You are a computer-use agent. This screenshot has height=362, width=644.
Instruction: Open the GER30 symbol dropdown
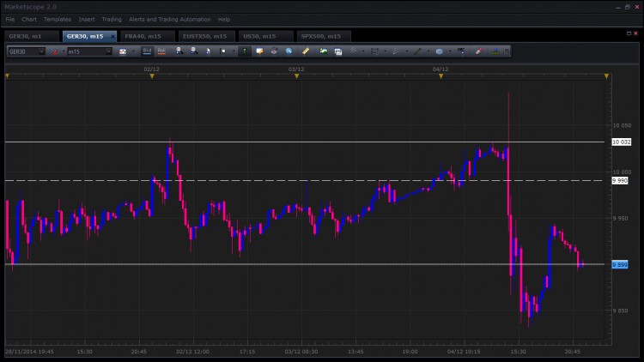click(41, 51)
